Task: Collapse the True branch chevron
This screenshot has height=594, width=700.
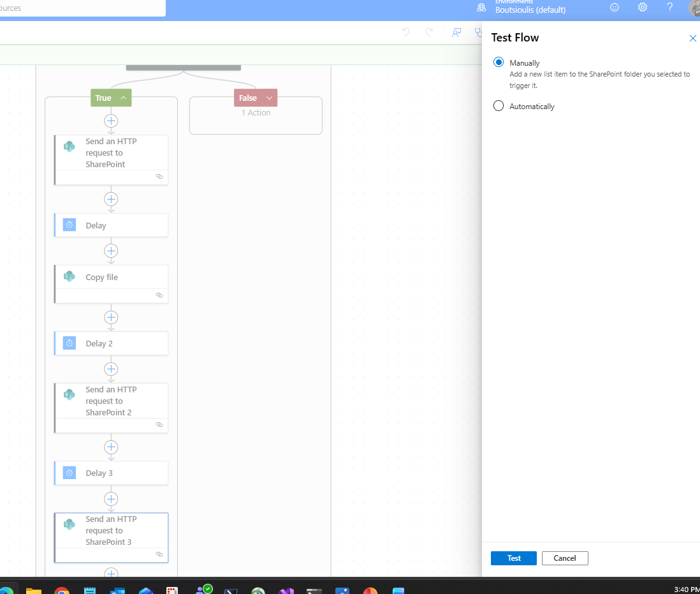Action: click(x=123, y=98)
